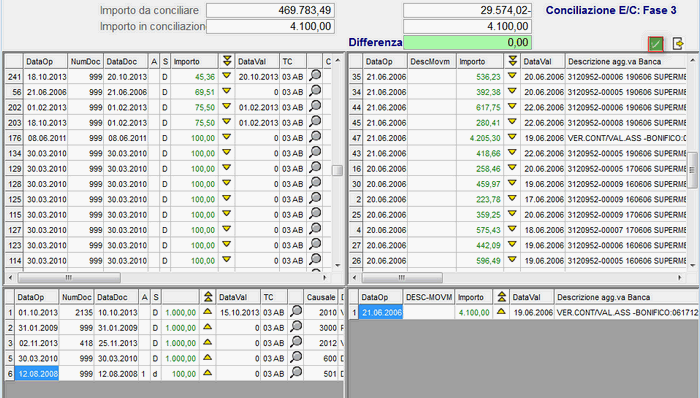Screen dimensions: 700x398
Task: Click the Causale column header in lower left grid
Action: 321,297
